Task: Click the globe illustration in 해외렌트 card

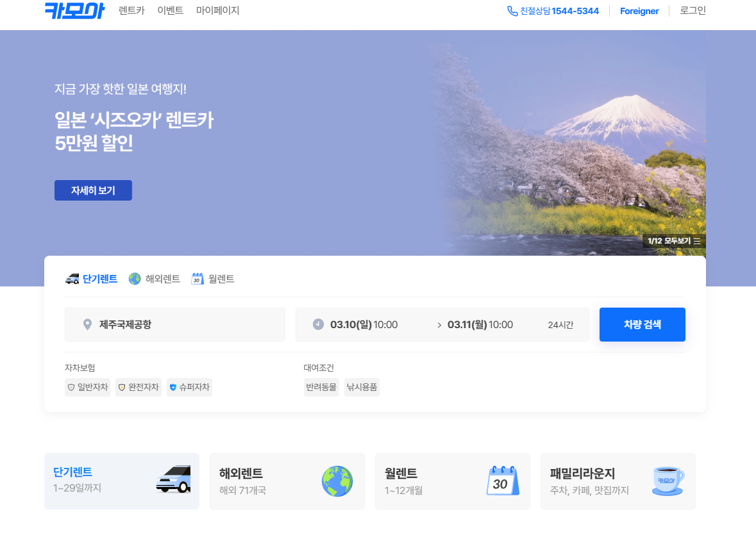Action: click(337, 481)
